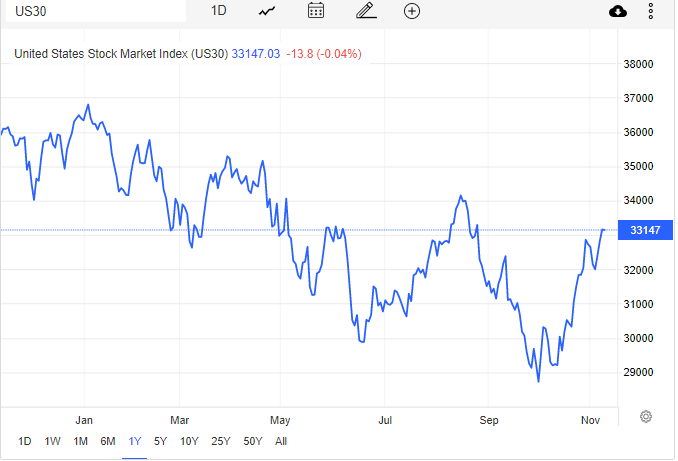Click the 31000 price axis label
This screenshot has height=461, width=678.
[638, 304]
